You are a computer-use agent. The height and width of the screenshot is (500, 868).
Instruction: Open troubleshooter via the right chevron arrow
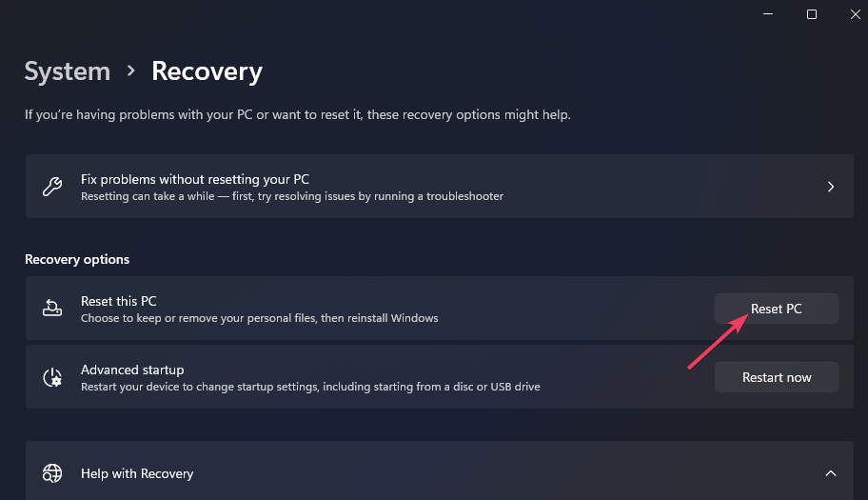click(831, 187)
